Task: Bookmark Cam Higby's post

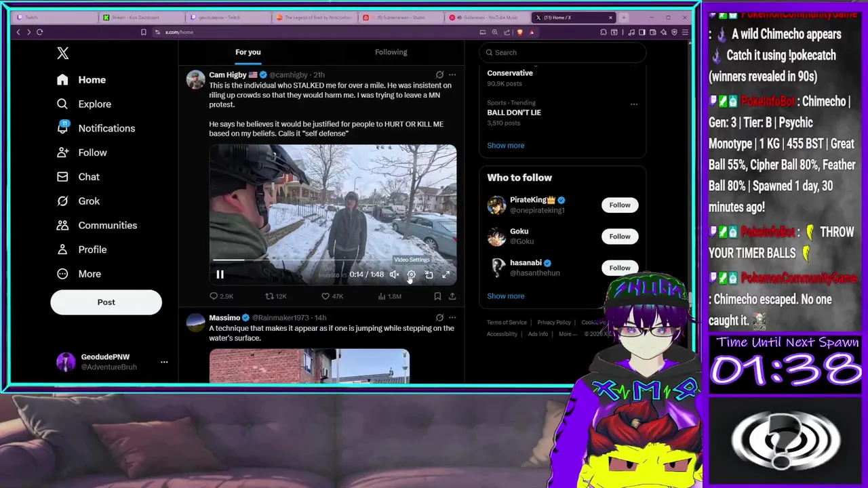Action: tap(437, 296)
